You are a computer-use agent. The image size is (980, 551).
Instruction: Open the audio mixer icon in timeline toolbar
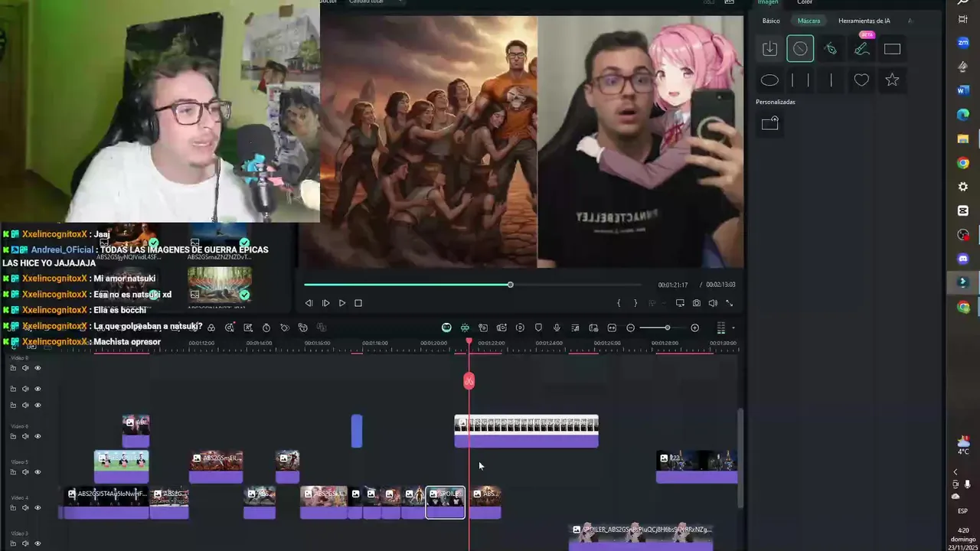[x=575, y=328]
